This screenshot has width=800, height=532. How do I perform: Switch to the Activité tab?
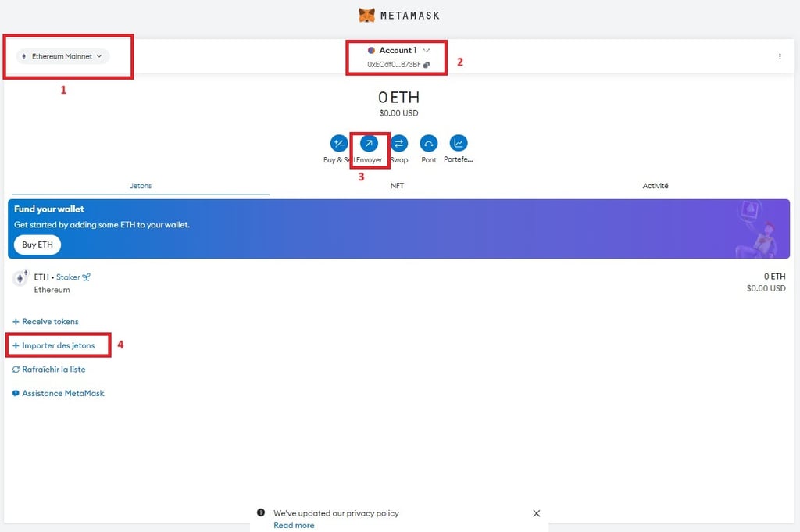(x=655, y=186)
